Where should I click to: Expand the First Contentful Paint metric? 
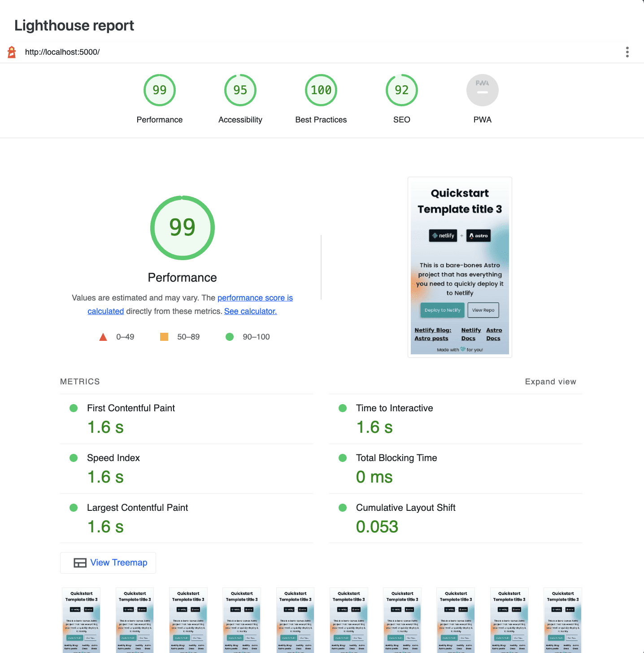[131, 408]
